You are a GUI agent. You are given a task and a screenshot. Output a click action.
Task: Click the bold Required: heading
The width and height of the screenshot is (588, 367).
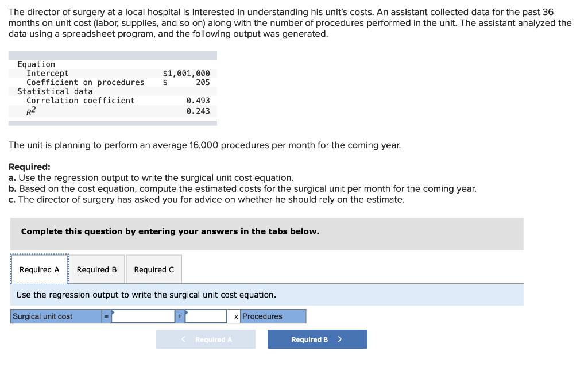click(x=29, y=167)
